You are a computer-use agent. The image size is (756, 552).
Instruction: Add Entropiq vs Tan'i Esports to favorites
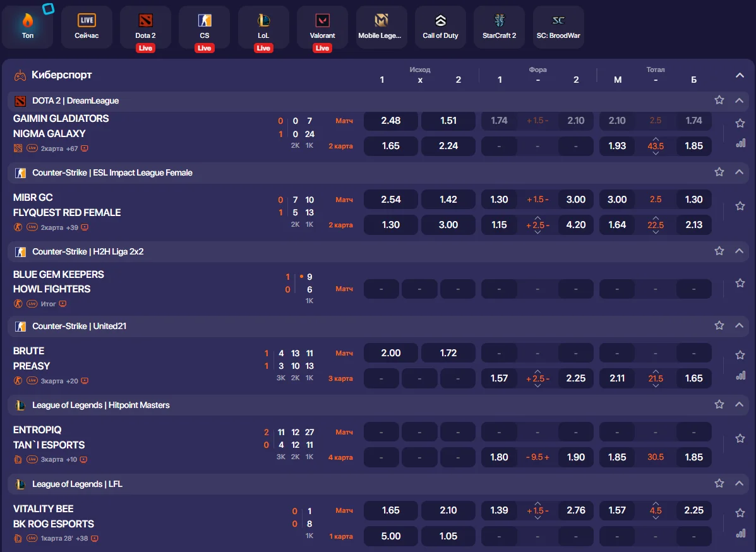[x=740, y=438]
